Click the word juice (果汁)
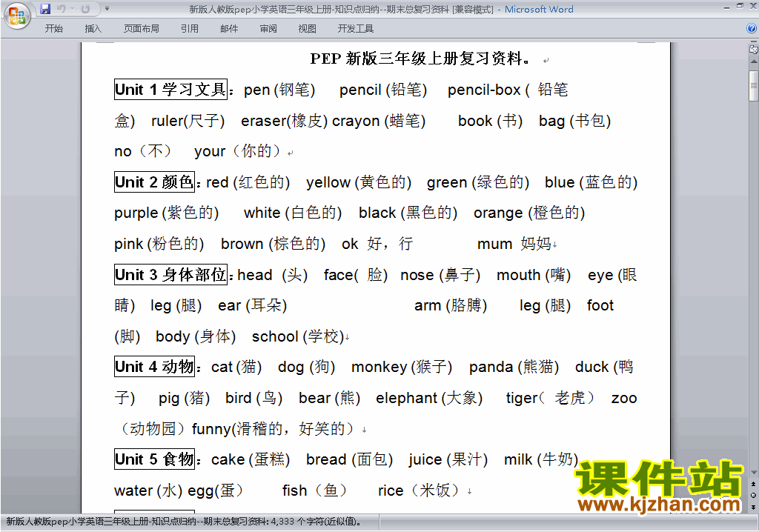Viewport: 759px width, 532px height. tap(448, 459)
